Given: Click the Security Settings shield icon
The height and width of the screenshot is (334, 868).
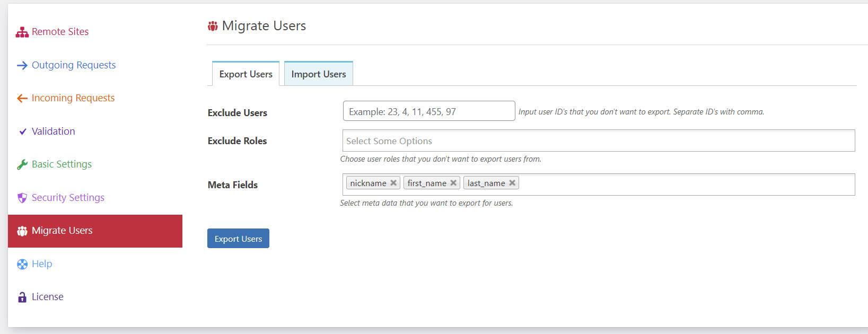Looking at the screenshot, I should 22,198.
